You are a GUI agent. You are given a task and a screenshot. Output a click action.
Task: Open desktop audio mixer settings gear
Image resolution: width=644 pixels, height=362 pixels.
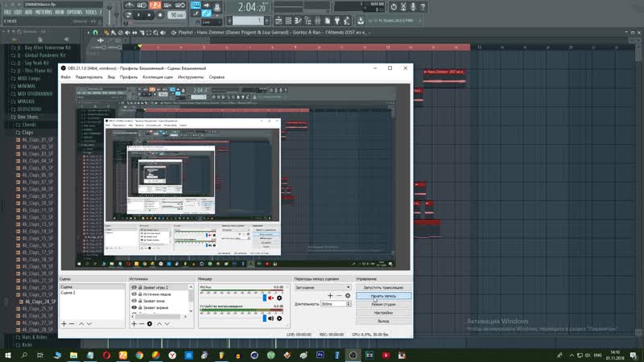click(279, 318)
